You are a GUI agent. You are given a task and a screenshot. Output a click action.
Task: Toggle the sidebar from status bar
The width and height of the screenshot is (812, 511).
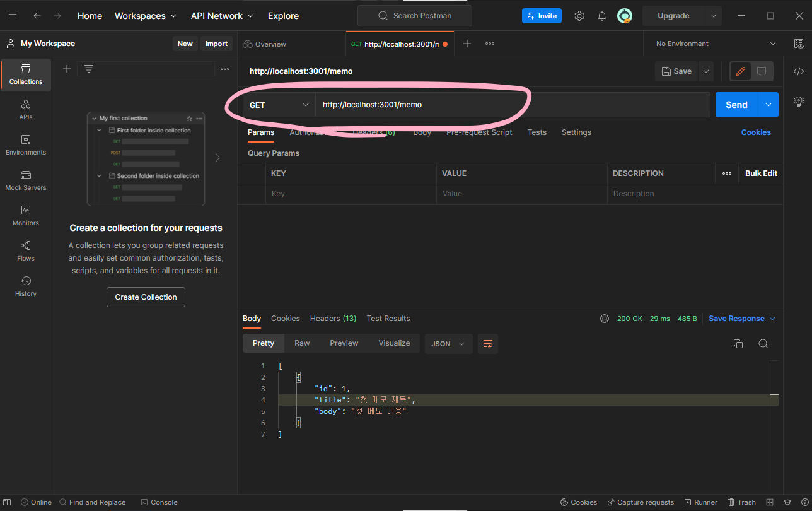tap(8, 502)
